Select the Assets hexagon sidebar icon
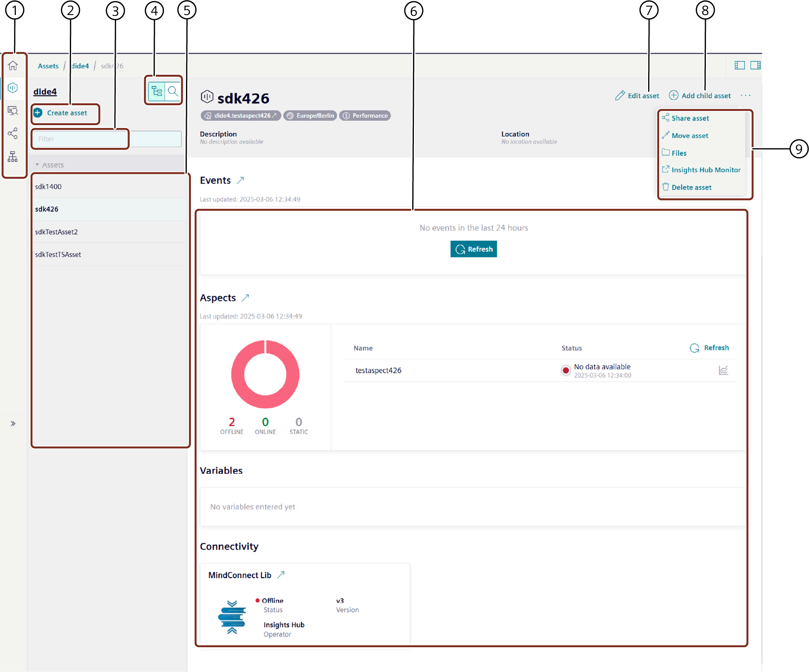 pyautogui.click(x=13, y=88)
